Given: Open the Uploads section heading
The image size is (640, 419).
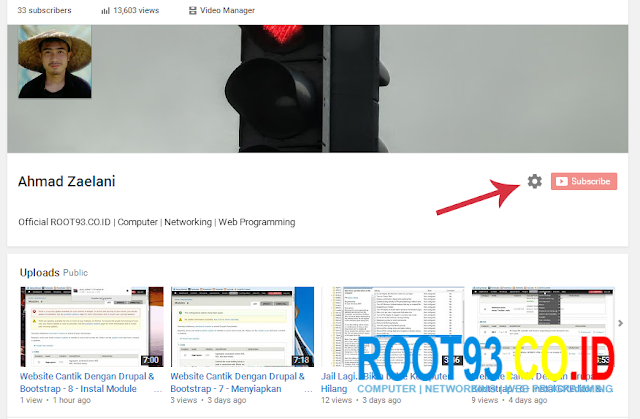Looking at the screenshot, I should click(40, 273).
